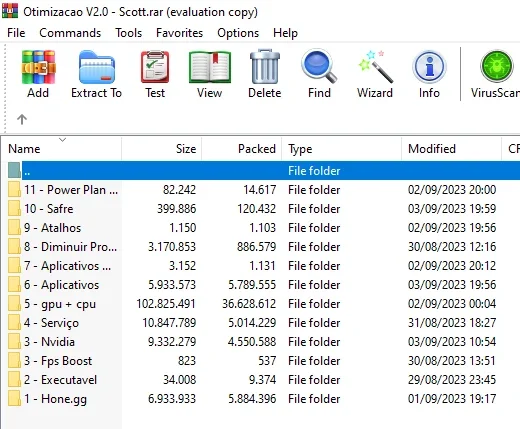Click folder icon for 6 - Aplicativos
Screen dimensions: 520x429
(x=14, y=285)
